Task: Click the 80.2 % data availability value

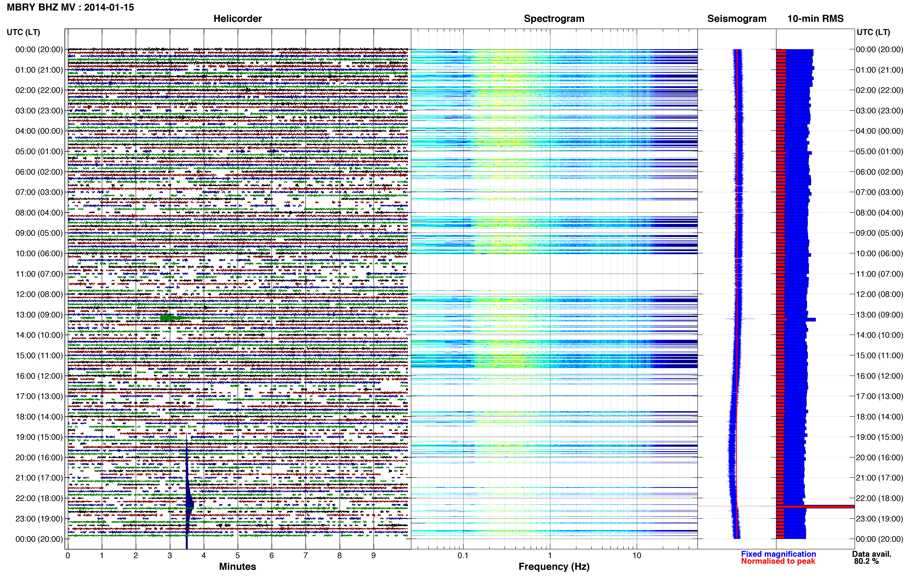Action: 866,561
